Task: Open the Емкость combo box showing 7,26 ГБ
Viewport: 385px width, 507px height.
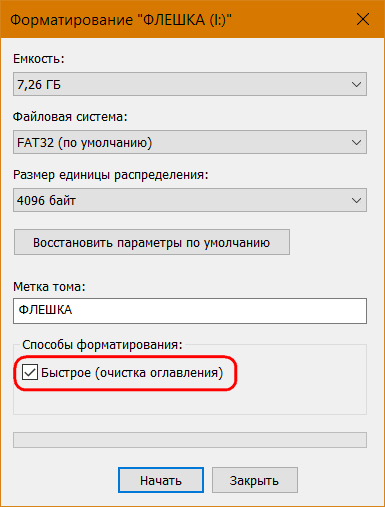Action: click(190, 84)
